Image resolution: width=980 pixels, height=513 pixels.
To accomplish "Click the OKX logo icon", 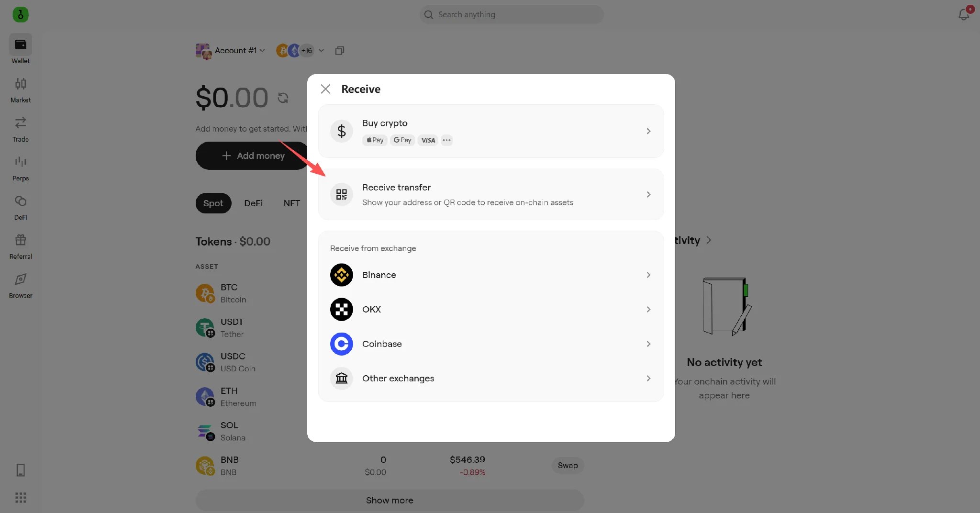I will click(342, 310).
